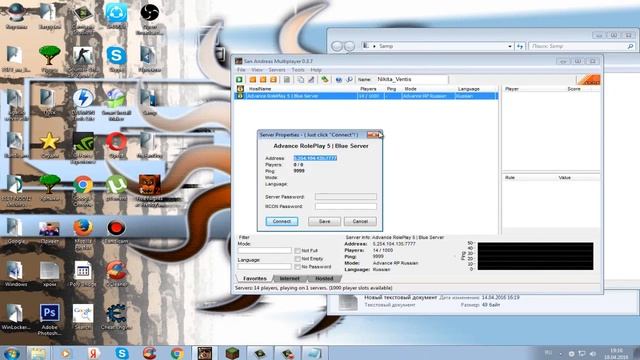Open the Tools menu
Viewport: 640px width, 360px height.
pos(298,70)
